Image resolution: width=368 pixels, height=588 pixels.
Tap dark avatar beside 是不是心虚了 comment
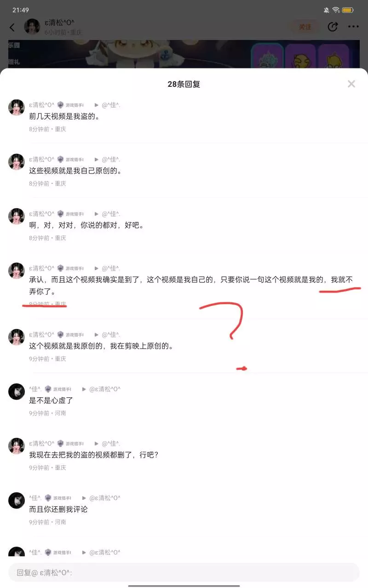click(17, 391)
